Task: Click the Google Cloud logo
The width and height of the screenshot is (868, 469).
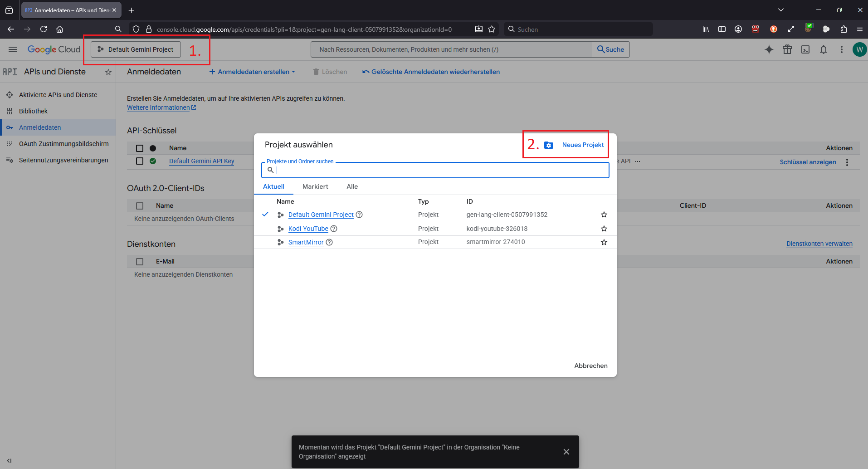Action: click(54, 49)
